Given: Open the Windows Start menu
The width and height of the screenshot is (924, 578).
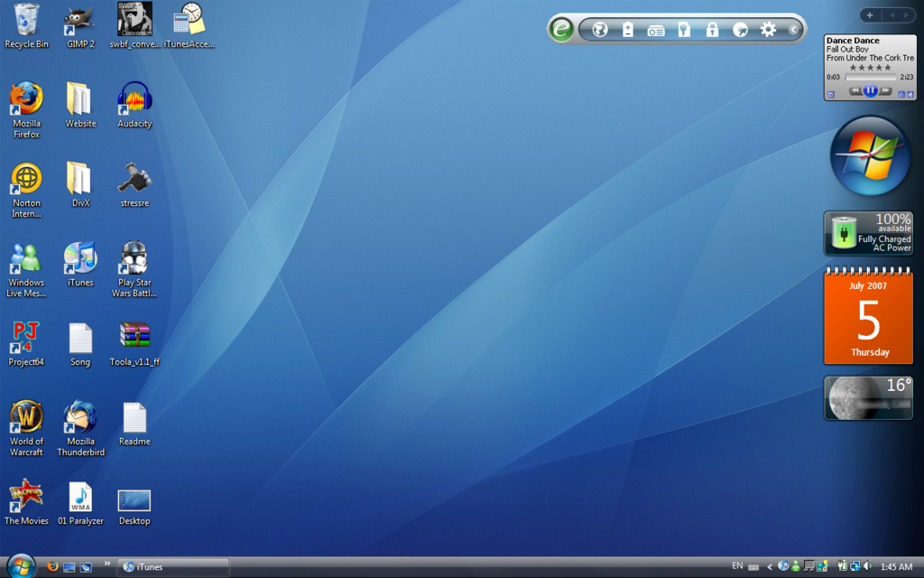Looking at the screenshot, I should coord(22,567).
